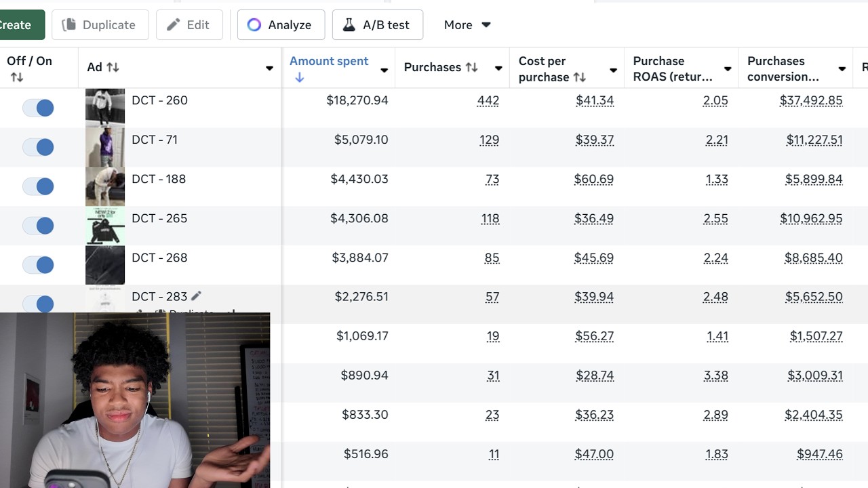
Task: Click the Duplicate pages icon
Action: (x=68, y=25)
